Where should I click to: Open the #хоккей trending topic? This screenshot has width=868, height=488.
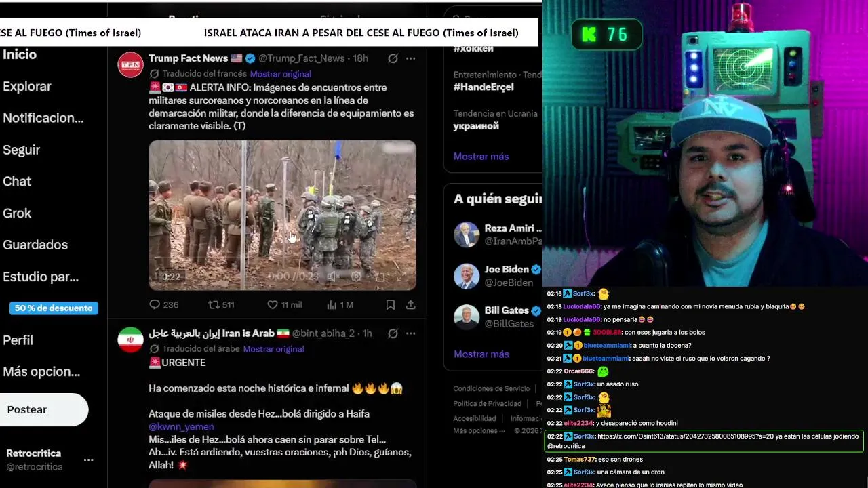pyautogui.click(x=473, y=49)
